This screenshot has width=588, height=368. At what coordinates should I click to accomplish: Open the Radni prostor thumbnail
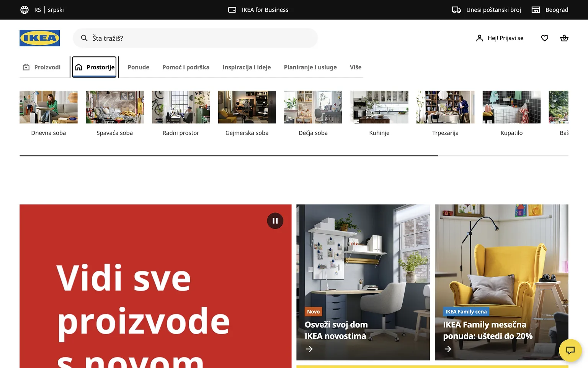tap(181, 107)
